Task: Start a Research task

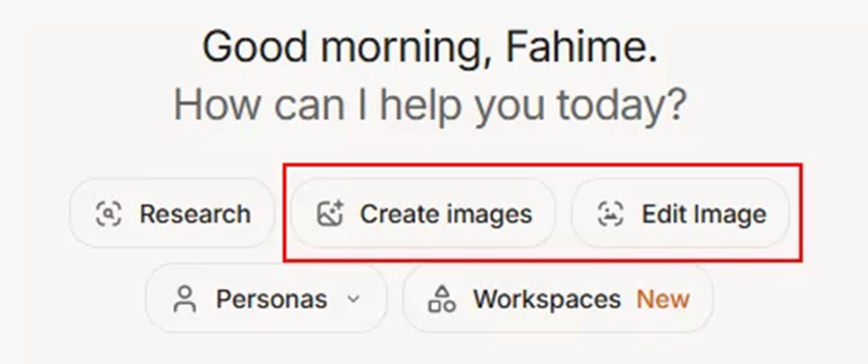Action: pyautogui.click(x=172, y=214)
